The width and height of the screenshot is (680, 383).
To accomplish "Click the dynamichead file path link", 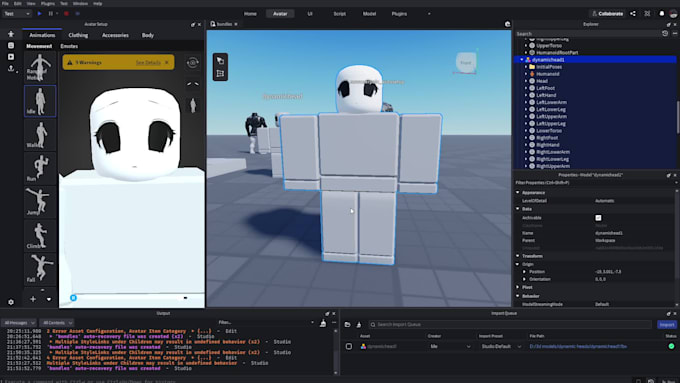I will tap(578, 346).
